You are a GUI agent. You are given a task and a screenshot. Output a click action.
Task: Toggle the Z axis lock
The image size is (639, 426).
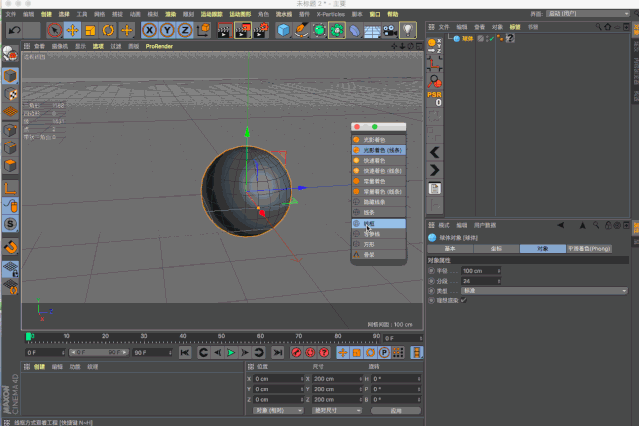click(x=185, y=30)
